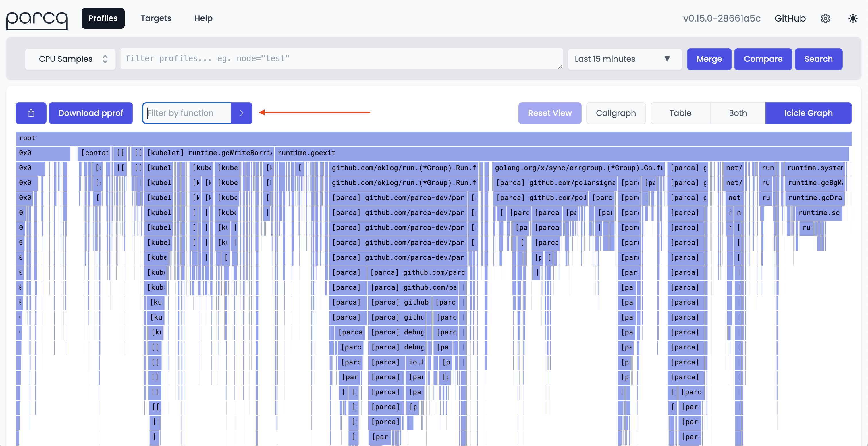This screenshot has width=868, height=446.
Task: Click the runtime.gcBgMarkWorker frame
Action: [815, 183]
